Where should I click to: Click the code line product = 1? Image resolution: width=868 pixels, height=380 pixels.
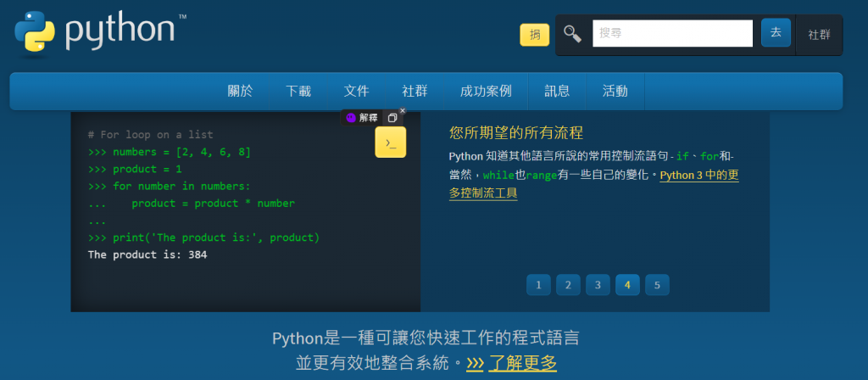[135, 169]
